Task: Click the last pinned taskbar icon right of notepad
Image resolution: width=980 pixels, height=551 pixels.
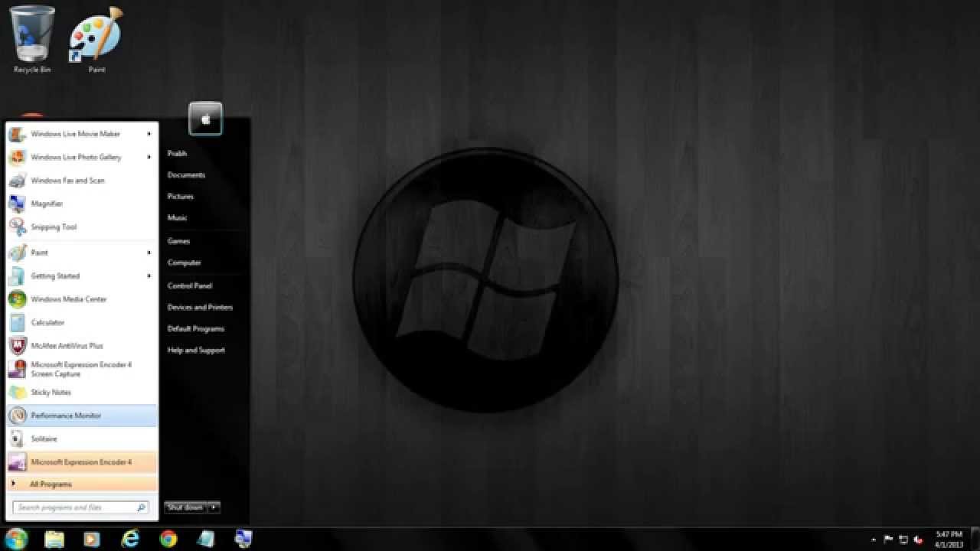Action: [x=243, y=539]
